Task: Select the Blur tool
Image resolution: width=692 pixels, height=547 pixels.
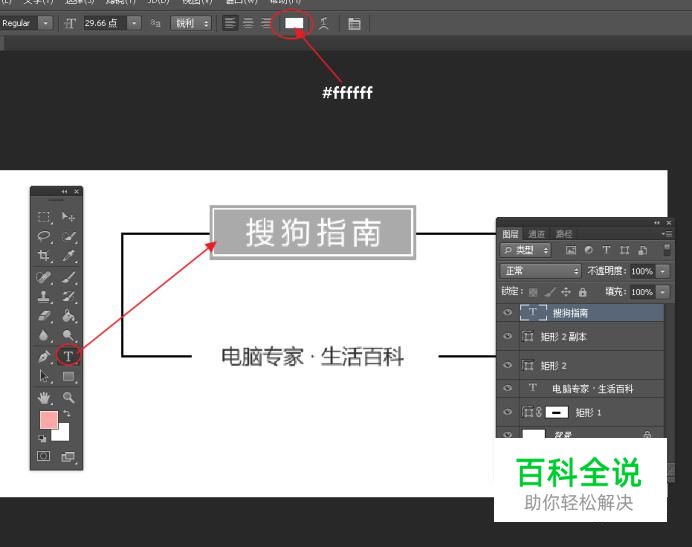Action: point(43,336)
